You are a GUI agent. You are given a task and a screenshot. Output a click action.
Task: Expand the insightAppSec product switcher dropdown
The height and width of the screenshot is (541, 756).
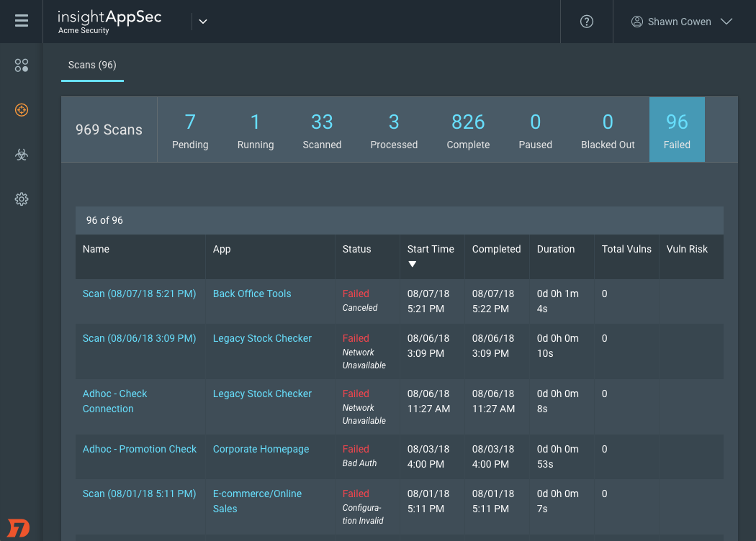pos(203,22)
